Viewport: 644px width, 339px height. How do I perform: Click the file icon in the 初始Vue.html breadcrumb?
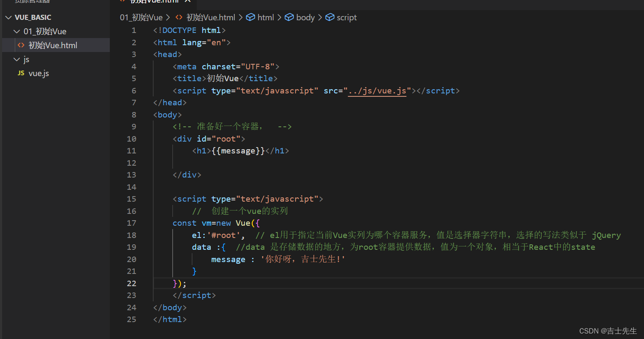(x=179, y=17)
